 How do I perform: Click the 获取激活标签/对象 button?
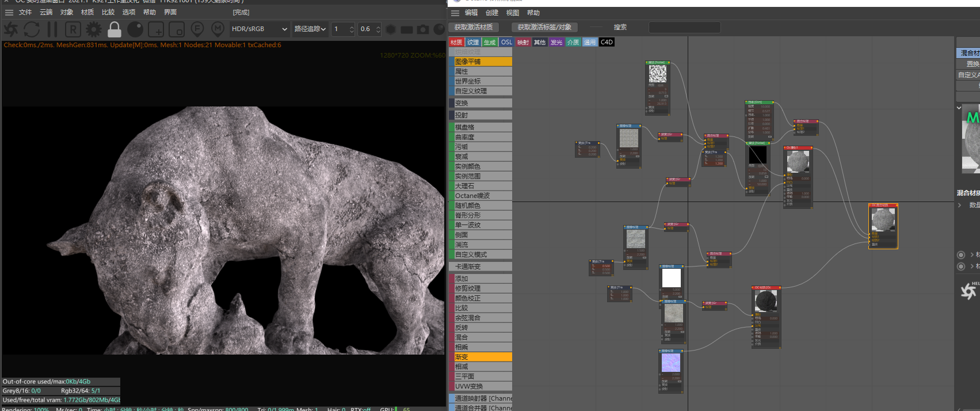pyautogui.click(x=544, y=27)
